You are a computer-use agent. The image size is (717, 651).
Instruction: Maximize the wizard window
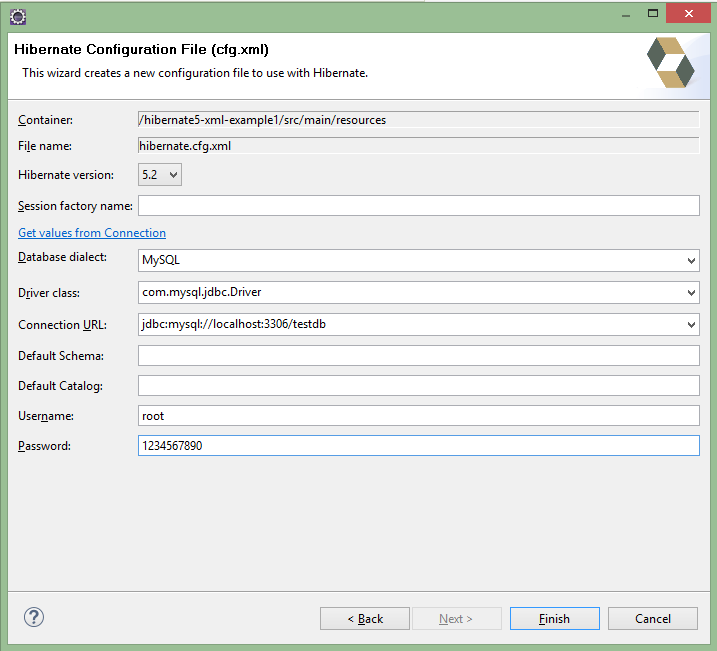(653, 14)
